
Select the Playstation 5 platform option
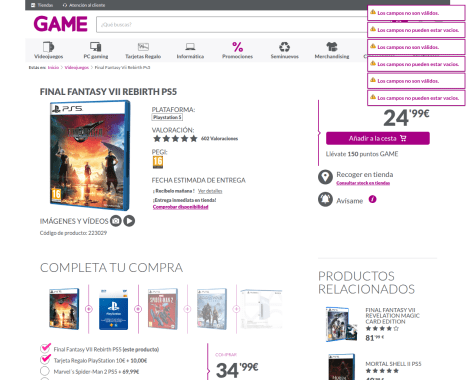pos(167,117)
